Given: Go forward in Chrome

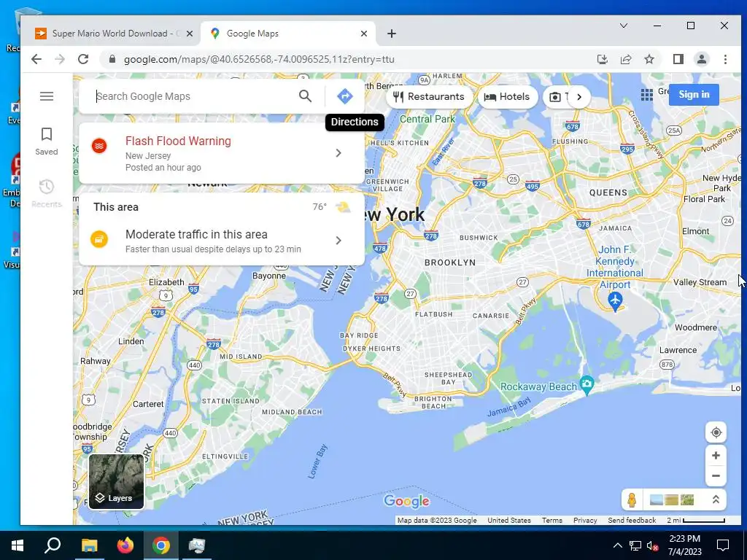Looking at the screenshot, I should click(x=60, y=59).
